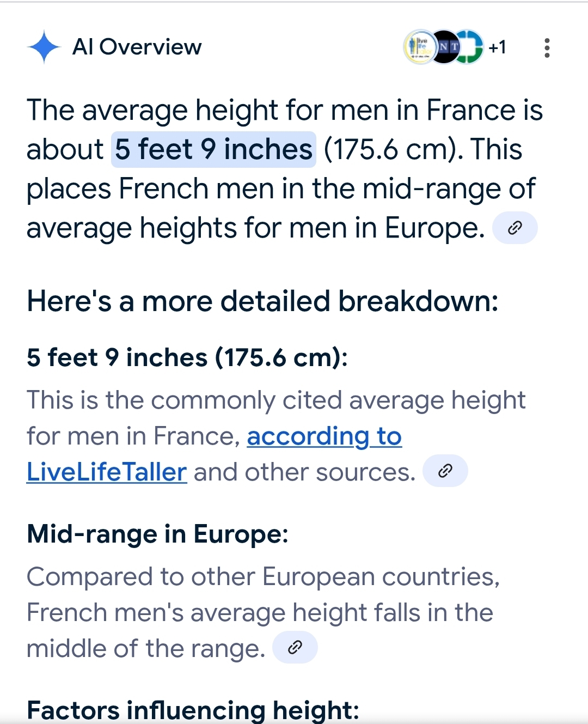
Task: Tap 'This is the commonly cited average' paragraph
Action: pos(276,436)
